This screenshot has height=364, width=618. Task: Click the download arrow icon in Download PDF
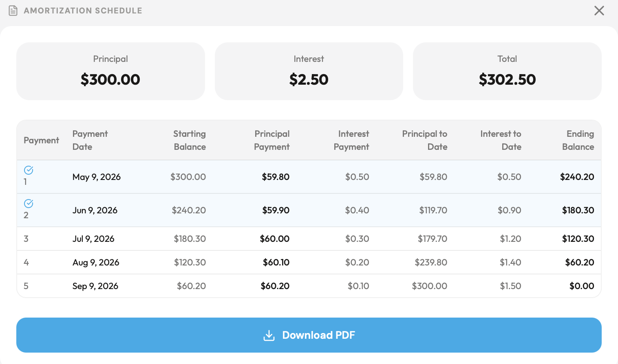point(269,335)
